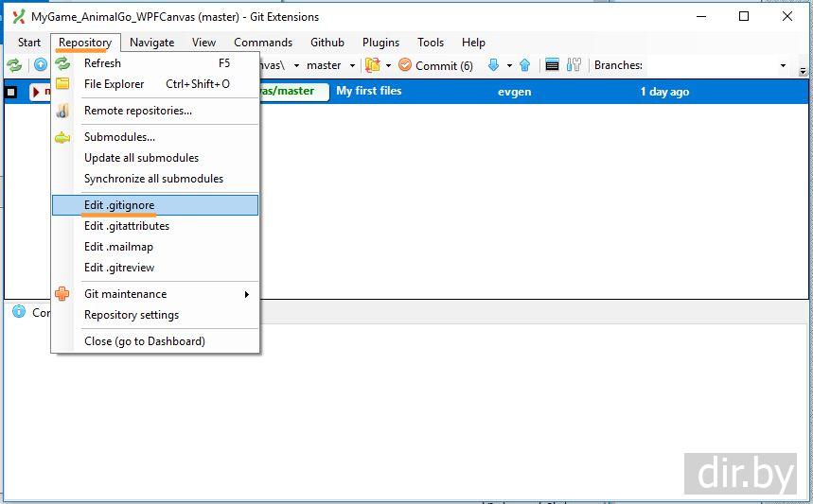Choose Remote repositories... menu entry
Screen dimensions: 813x504
coord(138,111)
